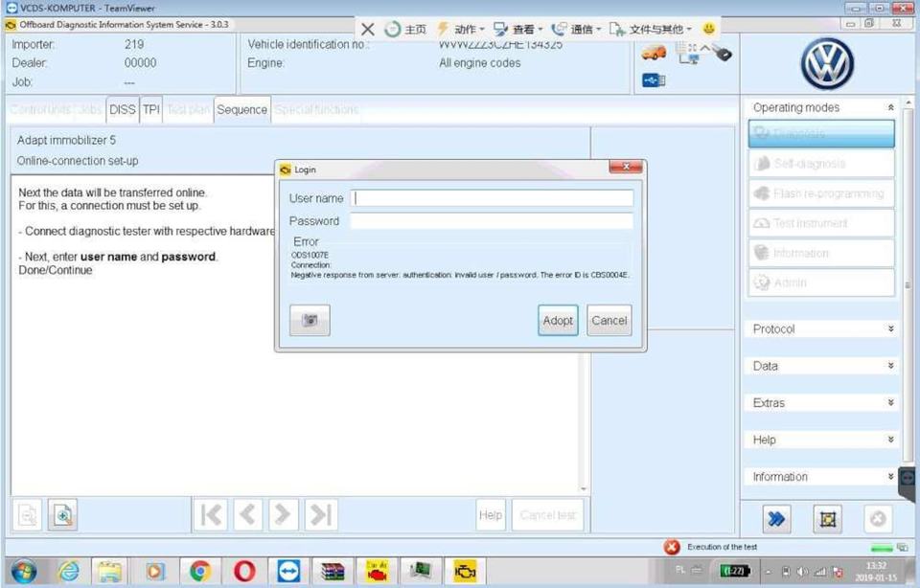Click the Adopt button in Login dialog
This screenshot has height=588, width=920.
tap(558, 320)
